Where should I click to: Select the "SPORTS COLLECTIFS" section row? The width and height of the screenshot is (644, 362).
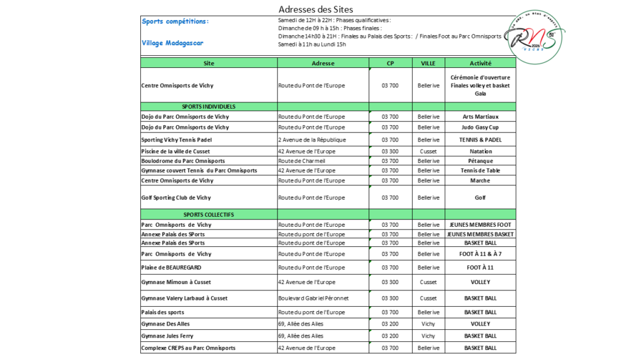209,214
